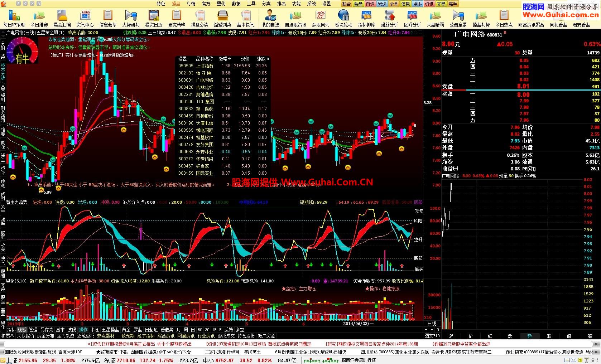Viewport: 601px width, 364px height.
Task: Open the 操盘必读 toolbar icon
Action: pyautogui.click(x=199, y=18)
